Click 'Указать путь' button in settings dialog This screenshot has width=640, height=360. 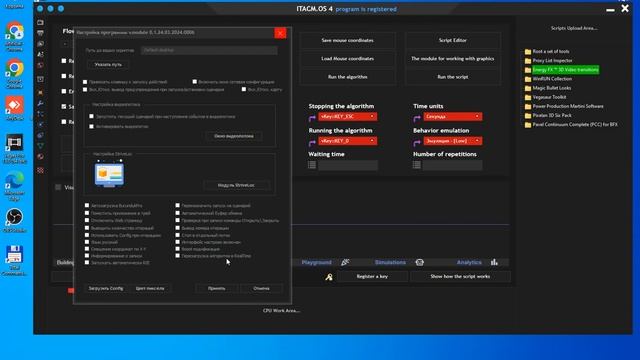coord(108,64)
